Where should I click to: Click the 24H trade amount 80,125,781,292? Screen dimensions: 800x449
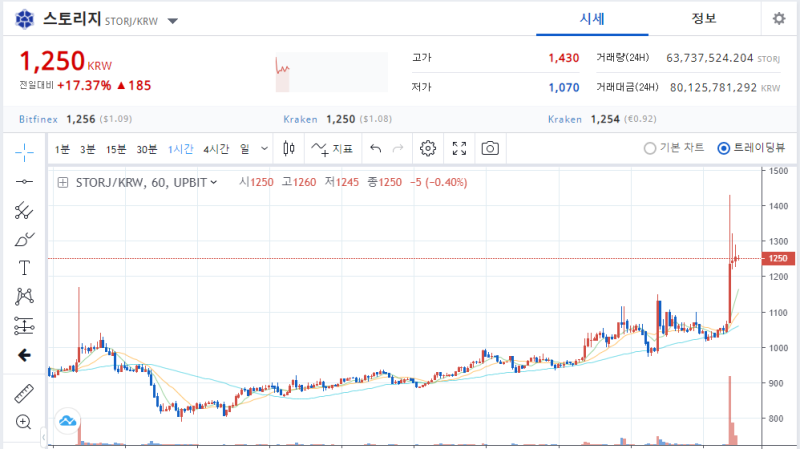(x=713, y=88)
